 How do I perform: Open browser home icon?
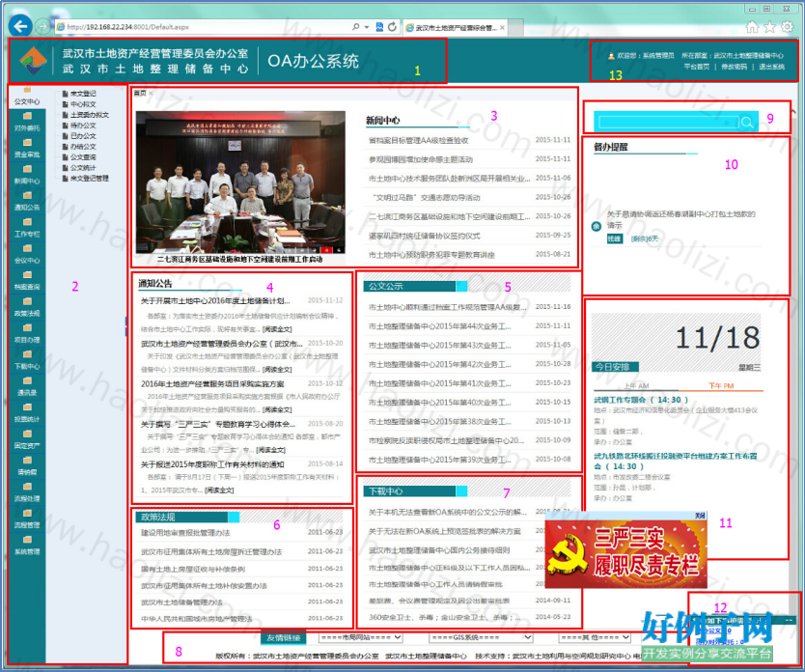click(x=752, y=27)
